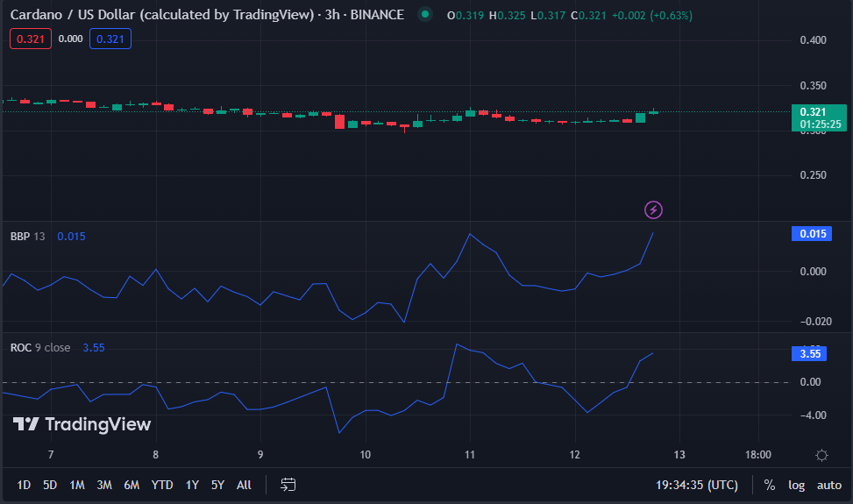Click the BBP 13 indicator legend

click(28, 237)
